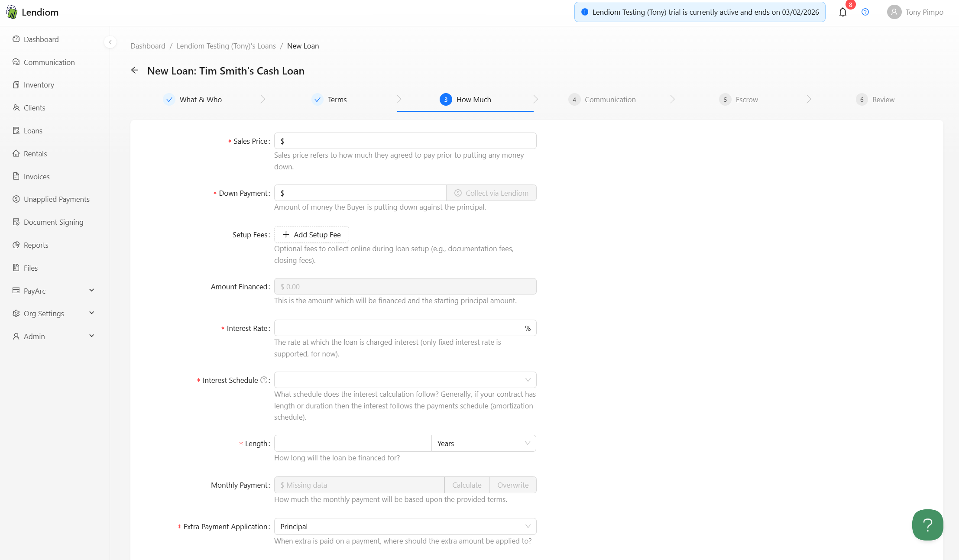This screenshot has width=959, height=560.
Task: Collapse the sidebar with the chevron button
Action: 110,42
